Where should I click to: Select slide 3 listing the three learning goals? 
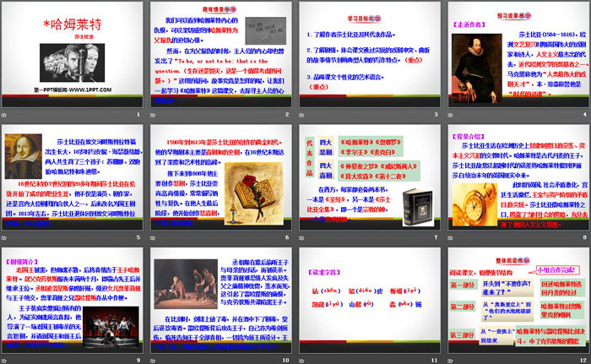370,55
